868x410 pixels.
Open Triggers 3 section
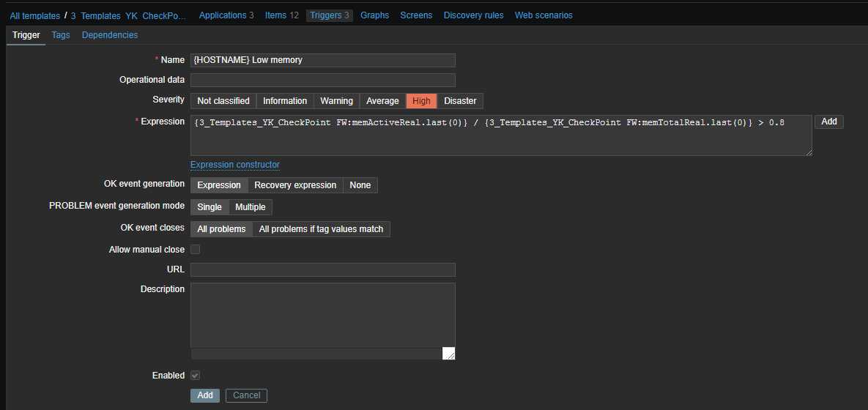click(330, 15)
